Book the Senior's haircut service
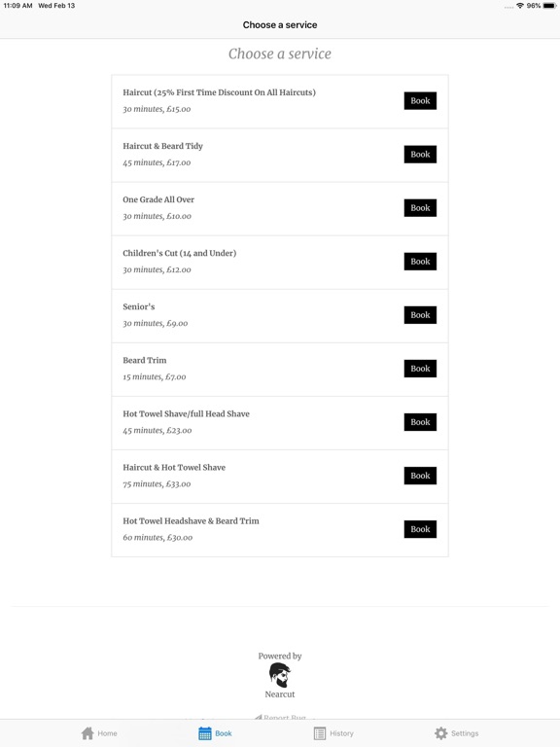 point(420,315)
